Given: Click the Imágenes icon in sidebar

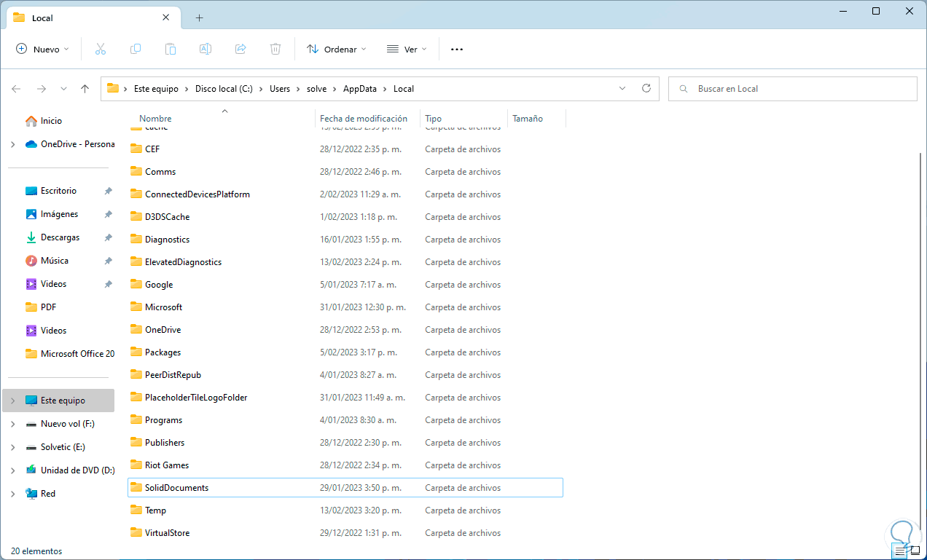Looking at the screenshot, I should (x=31, y=214).
